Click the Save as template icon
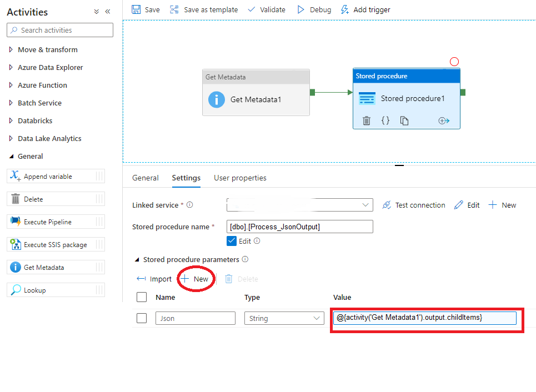 point(174,9)
